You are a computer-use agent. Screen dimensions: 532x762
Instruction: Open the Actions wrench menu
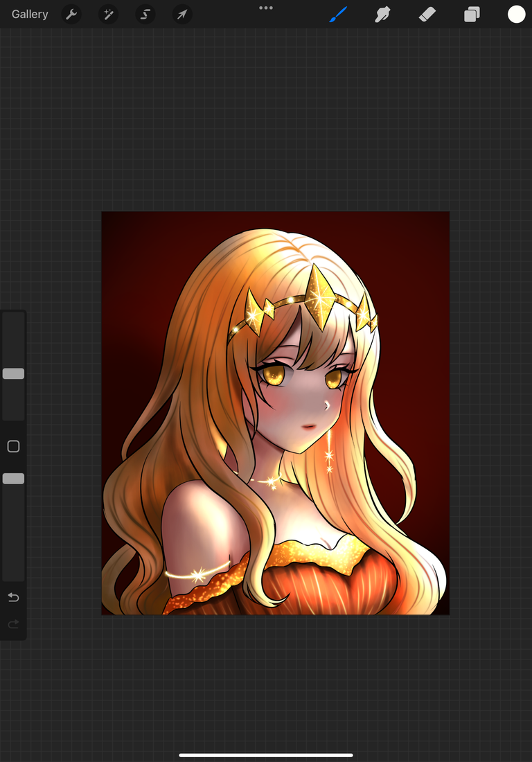click(71, 14)
